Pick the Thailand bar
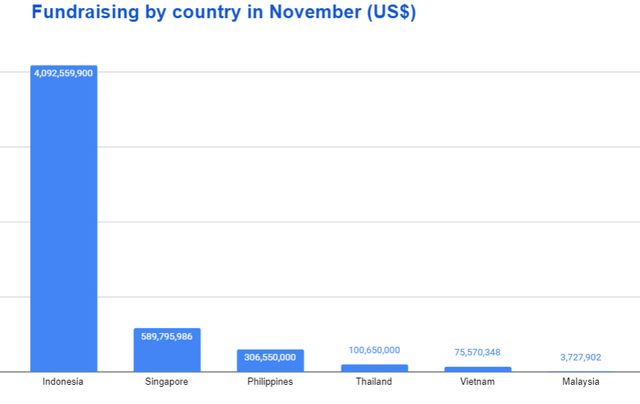 (374, 368)
